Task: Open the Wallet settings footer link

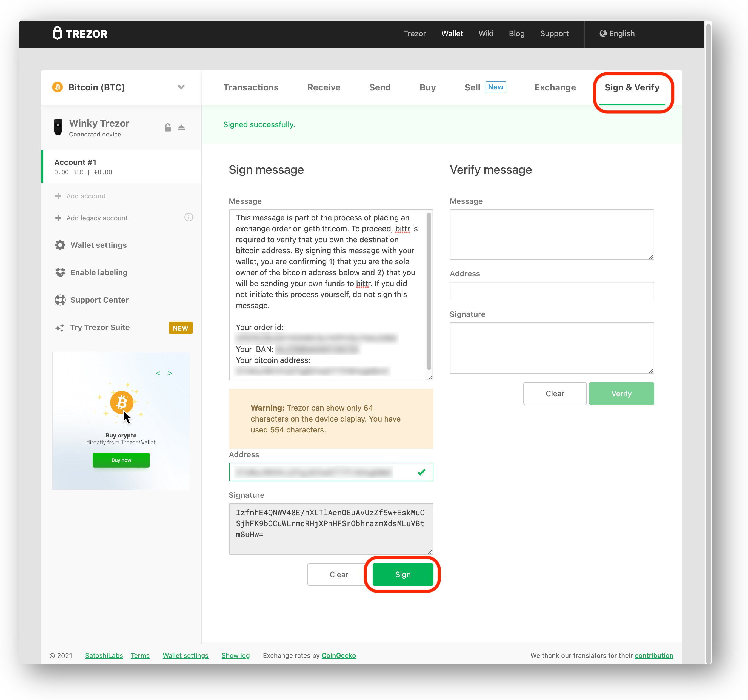Action: click(x=185, y=655)
